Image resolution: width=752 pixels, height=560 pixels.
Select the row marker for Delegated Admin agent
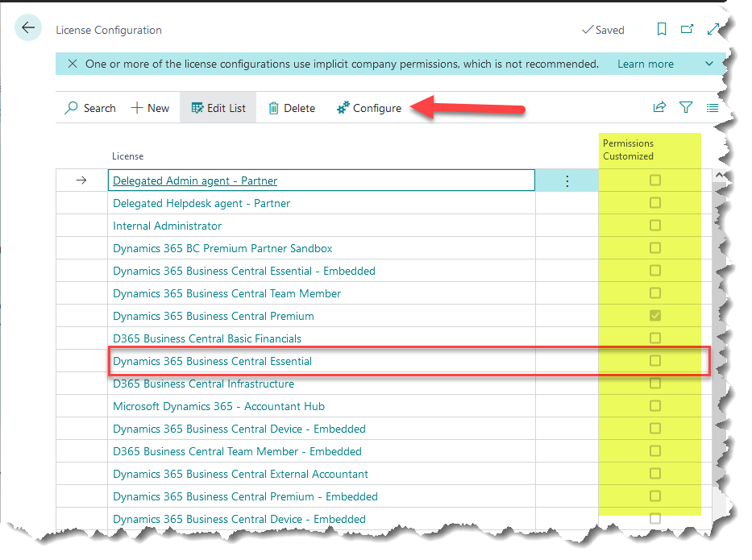(81, 180)
